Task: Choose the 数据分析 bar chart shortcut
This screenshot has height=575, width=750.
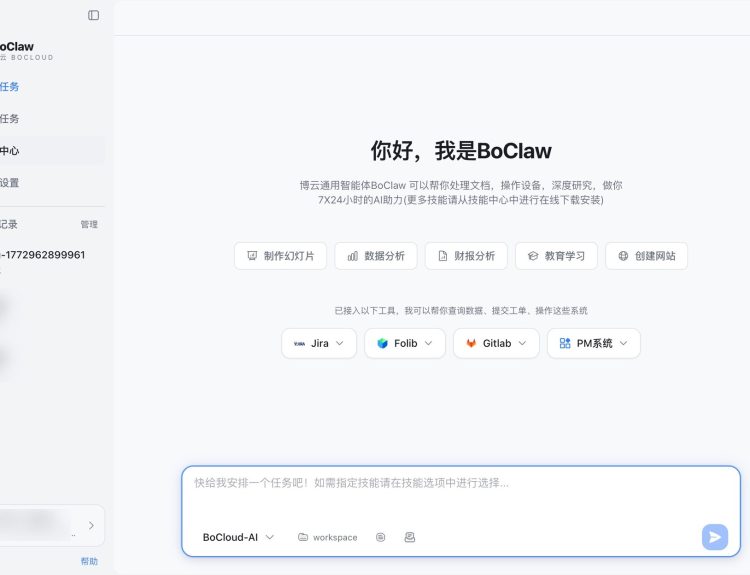Action: (376, 256)
